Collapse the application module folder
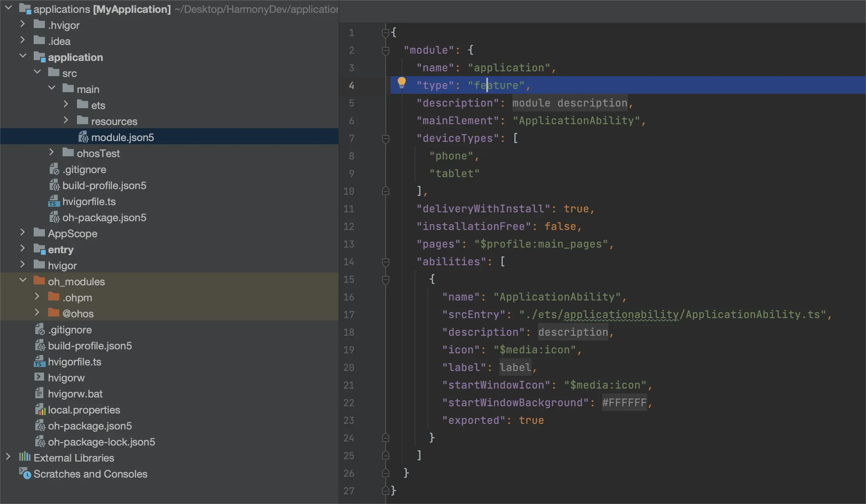The image size is (866, 504). pyautogui.click(x=23, y=56)
